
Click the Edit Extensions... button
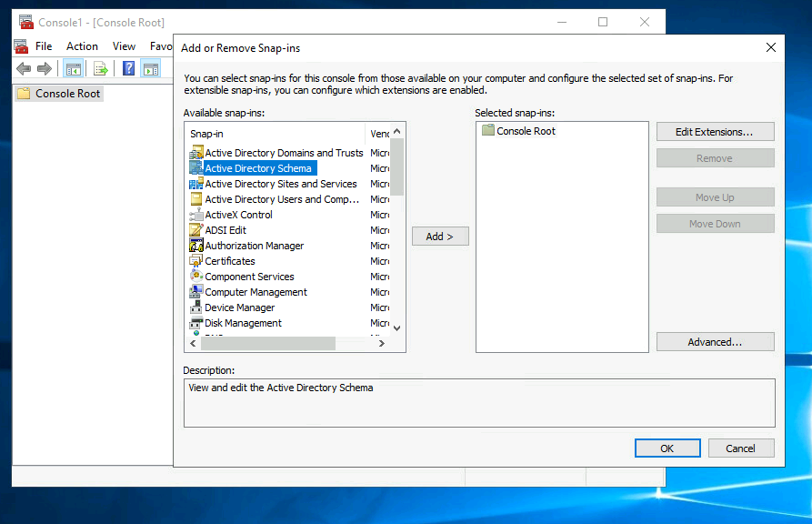716,132
